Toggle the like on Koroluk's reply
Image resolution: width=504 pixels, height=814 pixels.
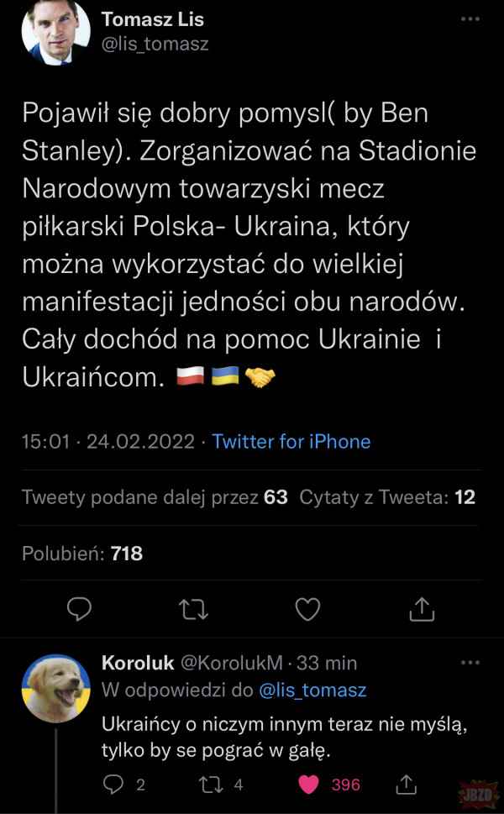[x=310, y=784]
